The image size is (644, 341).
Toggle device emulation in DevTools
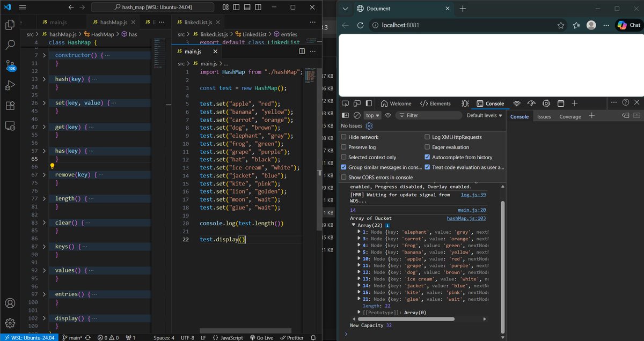point(358,103)
